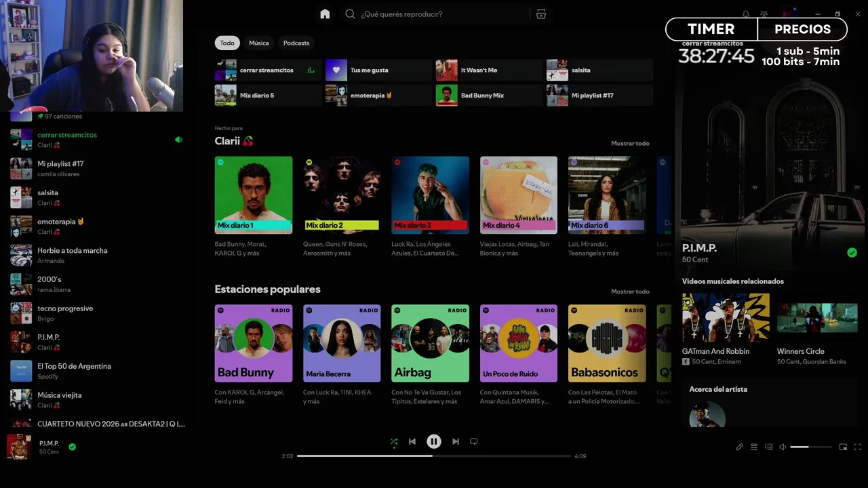Play Winners Circle music video

[x=817, y=317]
